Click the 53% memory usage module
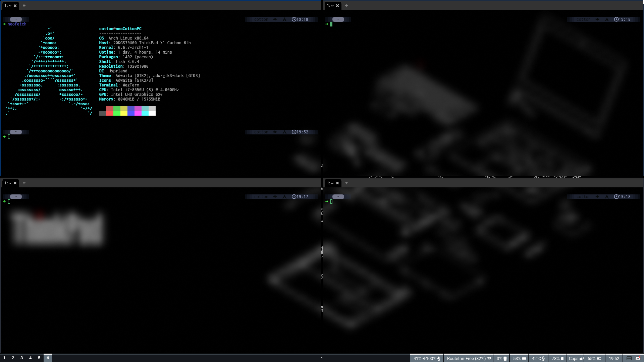This screenshot has width=644, height=362. pos(519,358)
